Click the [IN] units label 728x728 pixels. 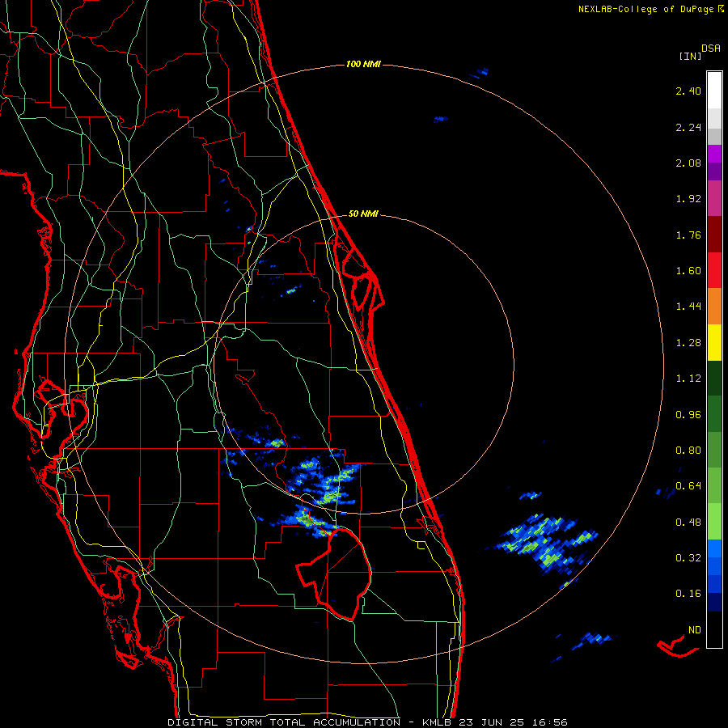click(690, 56)
